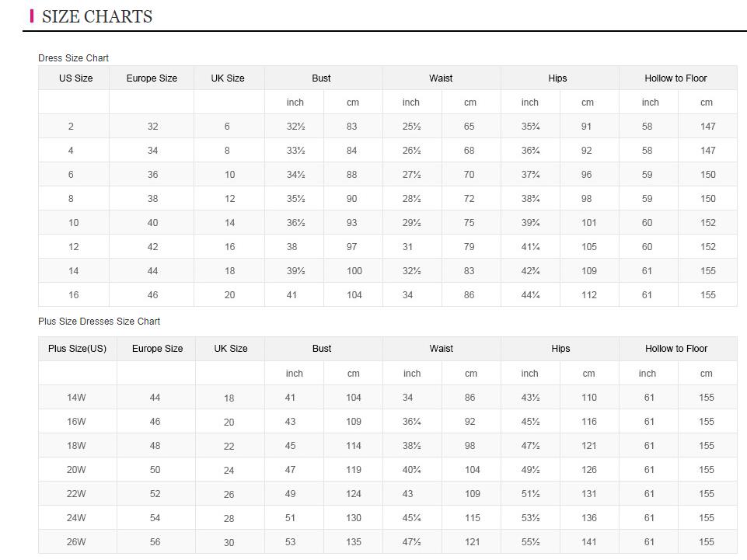
Task: Click Hollow to Floor header in Dress Size Chart
Action: click(675, 78)
